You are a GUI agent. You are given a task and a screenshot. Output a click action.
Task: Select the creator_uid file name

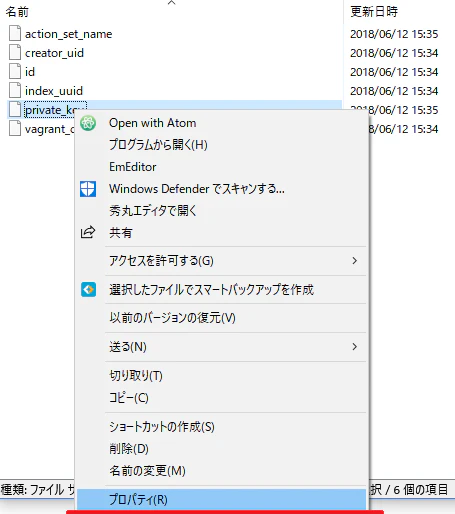pos(54,53)
